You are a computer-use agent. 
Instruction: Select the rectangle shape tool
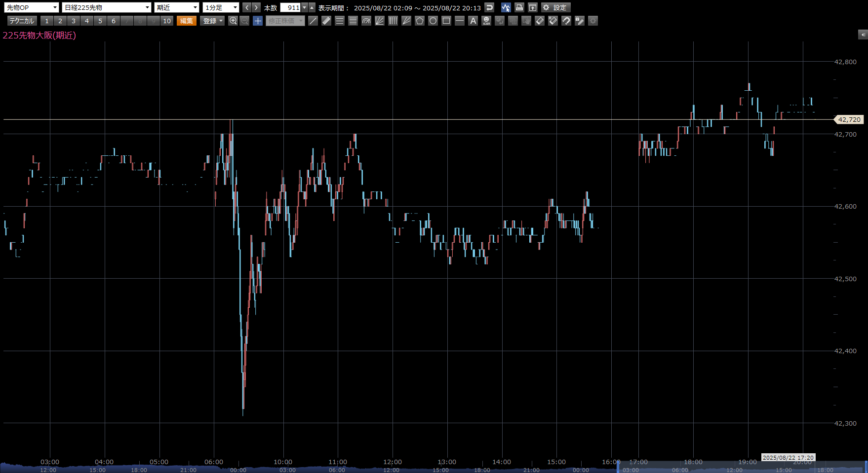tap(446, 21)
